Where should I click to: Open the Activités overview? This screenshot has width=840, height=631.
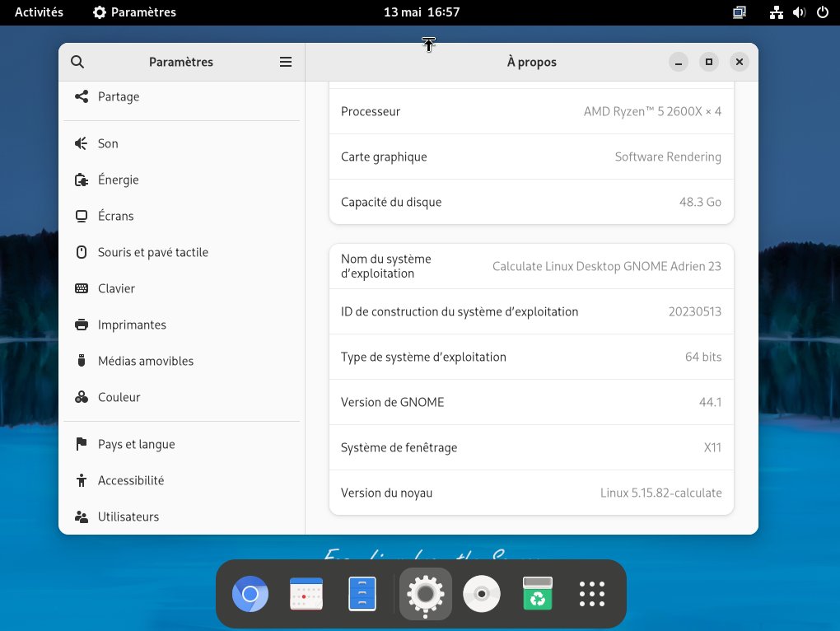(39, 12)
